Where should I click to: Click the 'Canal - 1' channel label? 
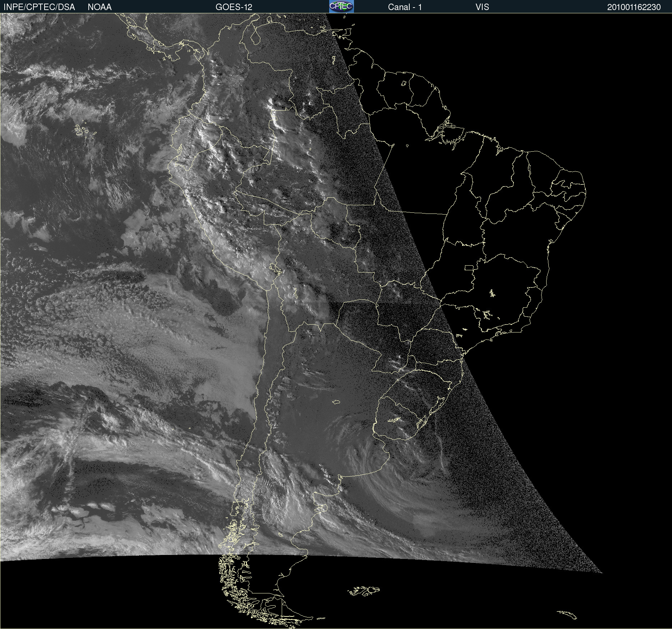coord(405,7)
